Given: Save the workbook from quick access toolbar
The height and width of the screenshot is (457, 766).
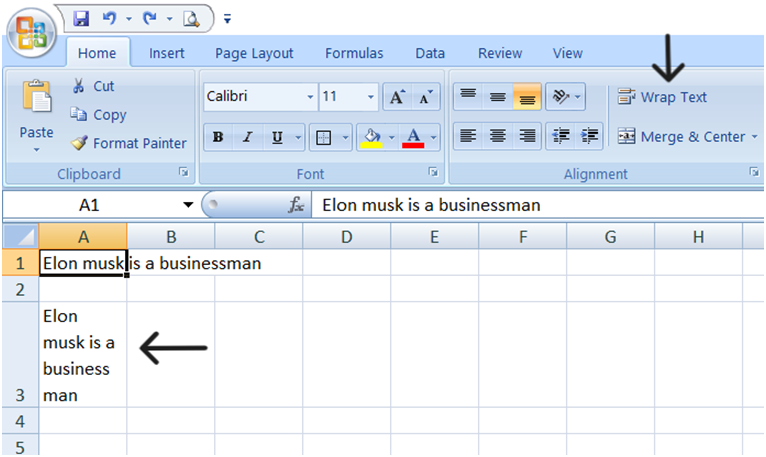Looking at the screenshot, I should 81,19.
